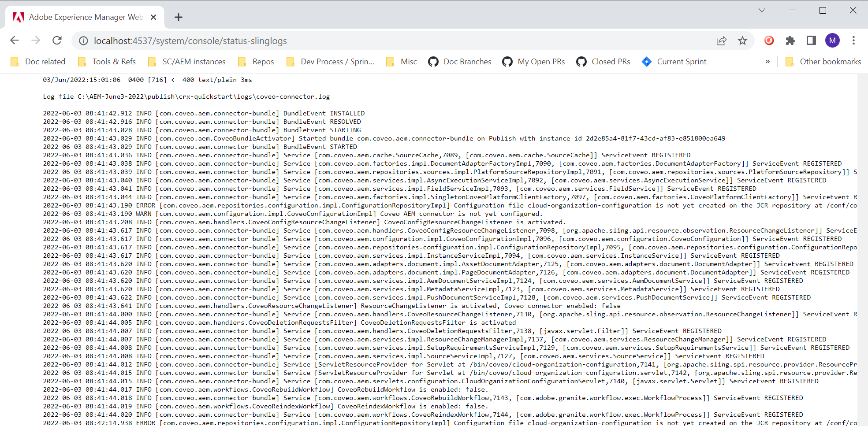
Task: Open Repos bookmarks folder
Action: coord(256,62)
